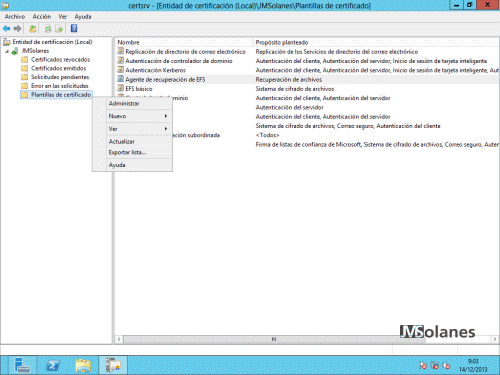The width and height of the screenshot is (500, 375).
Task: Select Error en las solicitudes label
Action: coord(60,86)
